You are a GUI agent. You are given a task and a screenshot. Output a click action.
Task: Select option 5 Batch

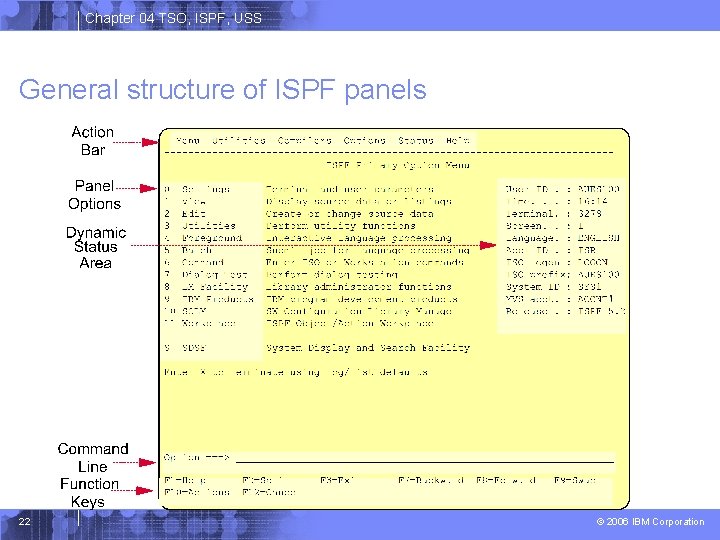tap(189, 250)
